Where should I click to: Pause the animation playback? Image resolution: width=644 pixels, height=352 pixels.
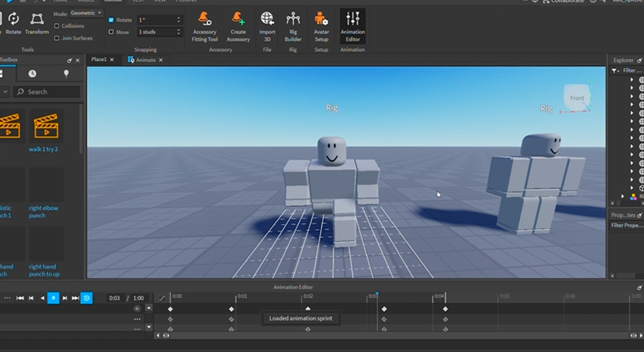pos(53,298)
